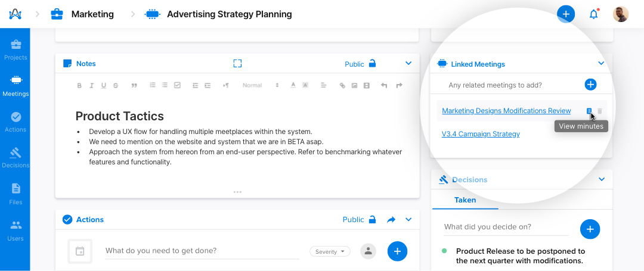
Task: Open text alignment options
Action: click(324, 85)
